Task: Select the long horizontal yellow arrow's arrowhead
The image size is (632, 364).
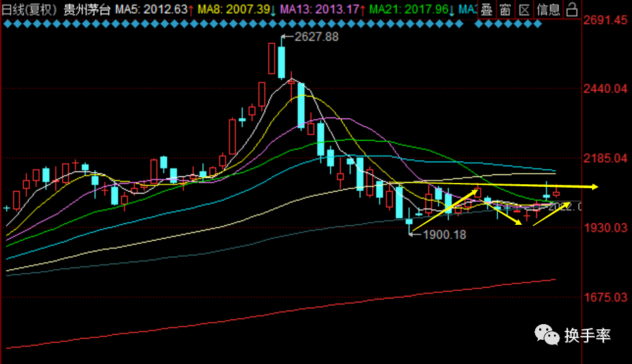Action: 593,188
